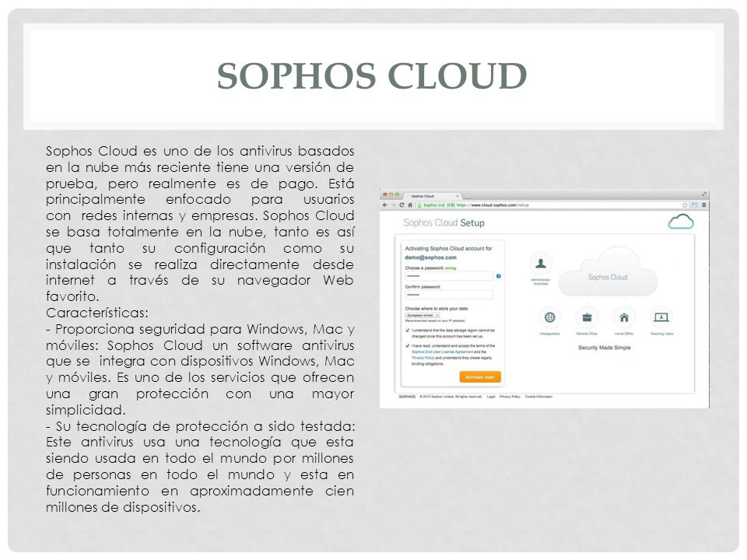This screenshot has width=747, height=560.
Task: Toggle license agreement acceptance checkbox
Action: tap(408, 345)
